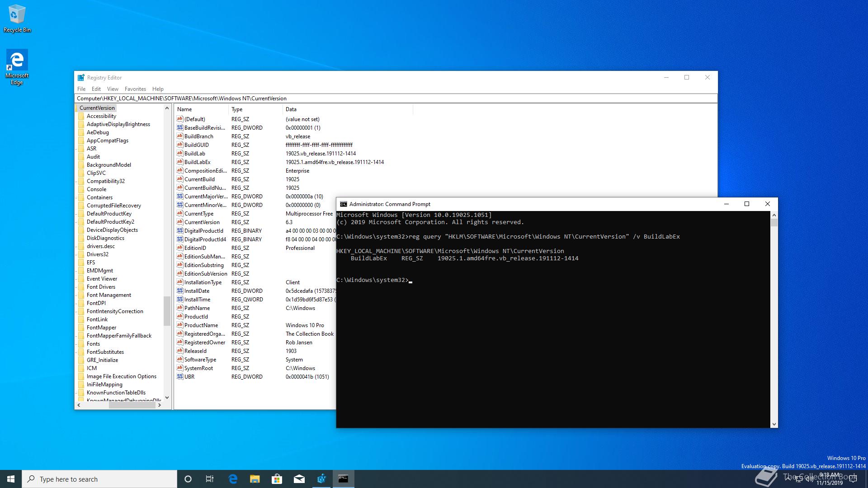Viewport: 868px width, 488px height.
Task: Click the Accessibility folder icon in tree
Action: click(x=81, y=116)
